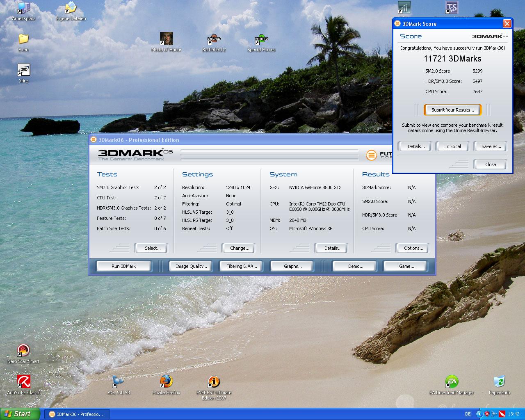Click NVIDIA GeForce 8800 GTX text
The height and width of the screenshot is (420, 525).
315,187
